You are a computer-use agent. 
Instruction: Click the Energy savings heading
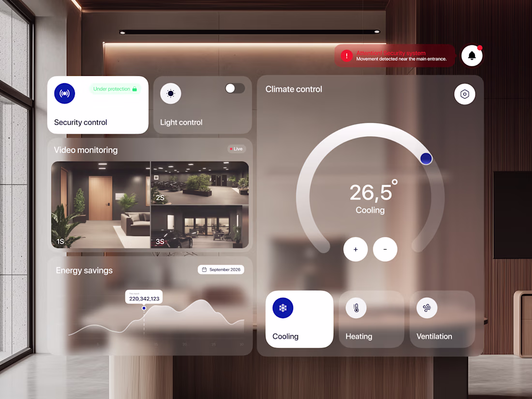84,270
